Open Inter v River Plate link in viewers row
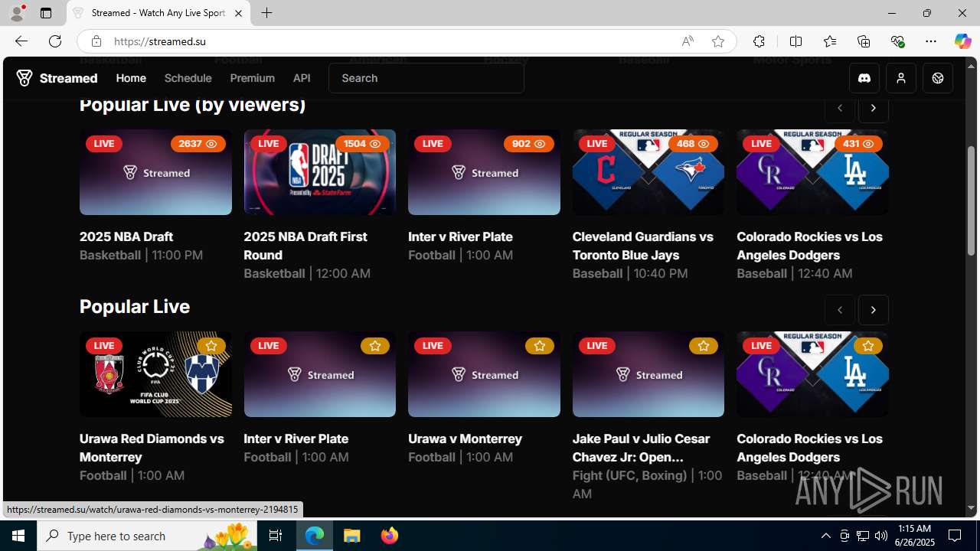The width and height of the screenshot is (980, 551). click(x=460, y=237)
